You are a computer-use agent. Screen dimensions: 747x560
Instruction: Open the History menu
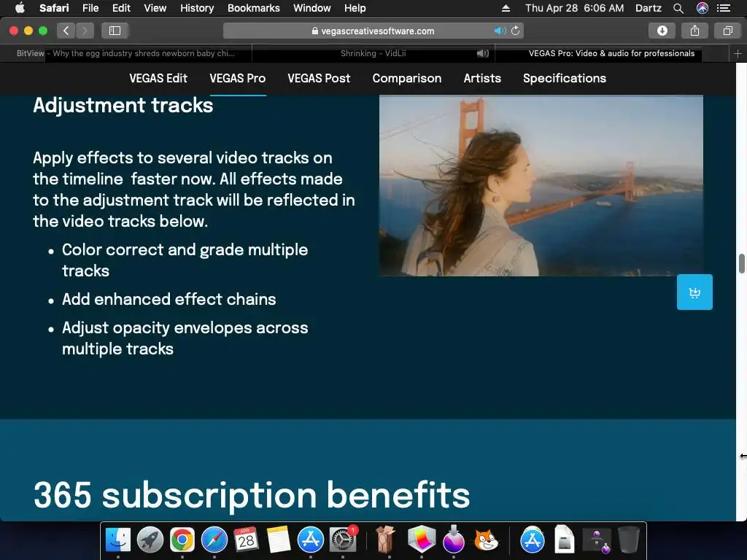197,8
